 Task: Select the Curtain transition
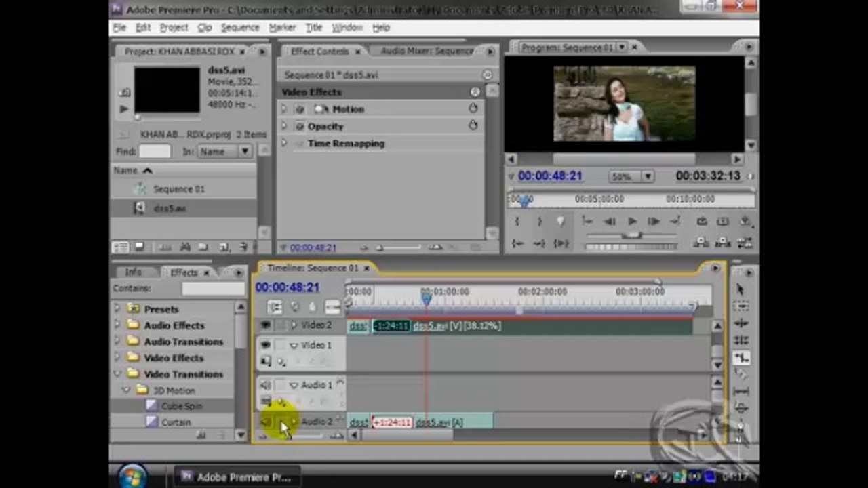(176, 422)
